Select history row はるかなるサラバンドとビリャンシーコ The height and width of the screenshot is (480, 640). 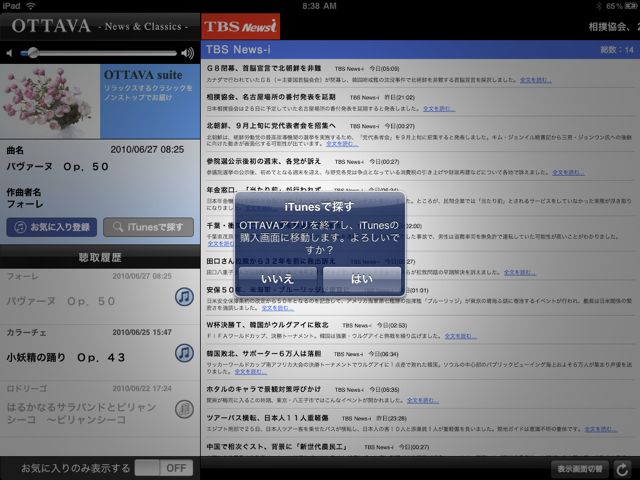(x=100, y=409)
